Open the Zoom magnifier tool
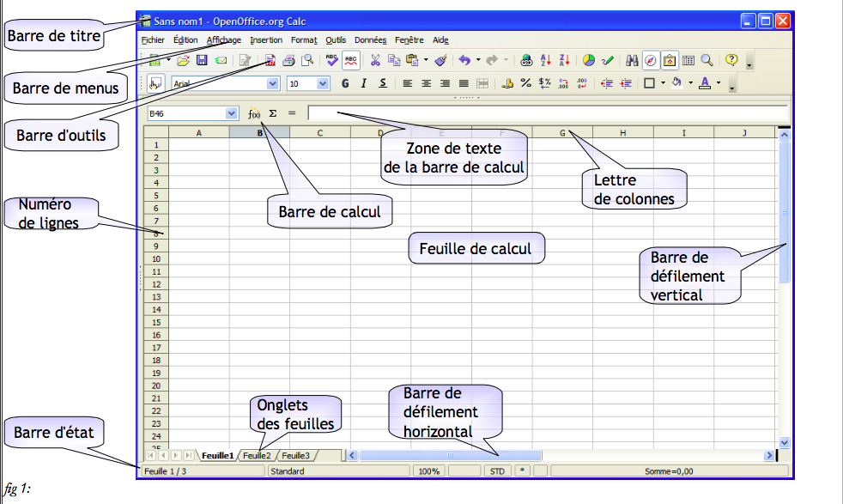Screen dimensions: 843x504 [707, 60]
